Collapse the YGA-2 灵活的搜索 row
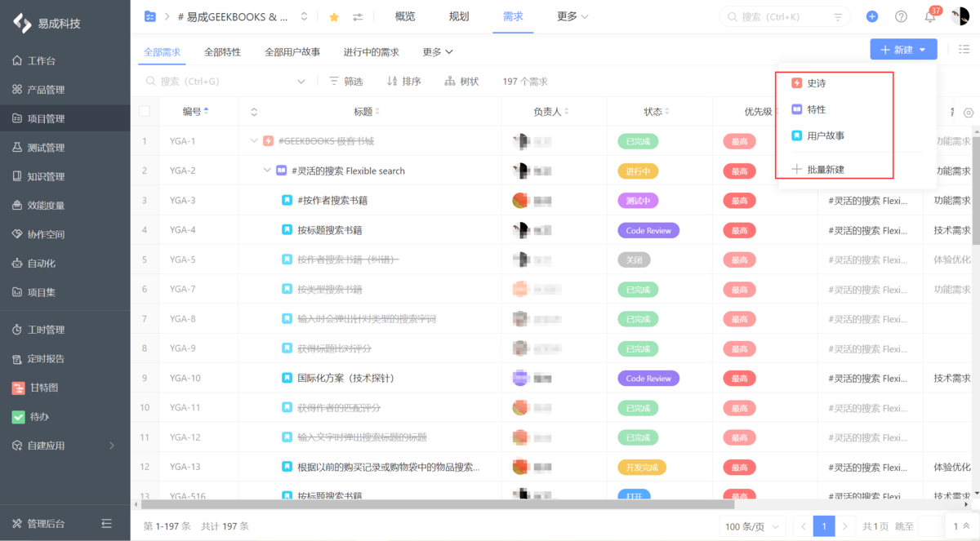Image resolution: width=980 pixels, height=541 pixels. pyautogui.click(x=267, y=170)
